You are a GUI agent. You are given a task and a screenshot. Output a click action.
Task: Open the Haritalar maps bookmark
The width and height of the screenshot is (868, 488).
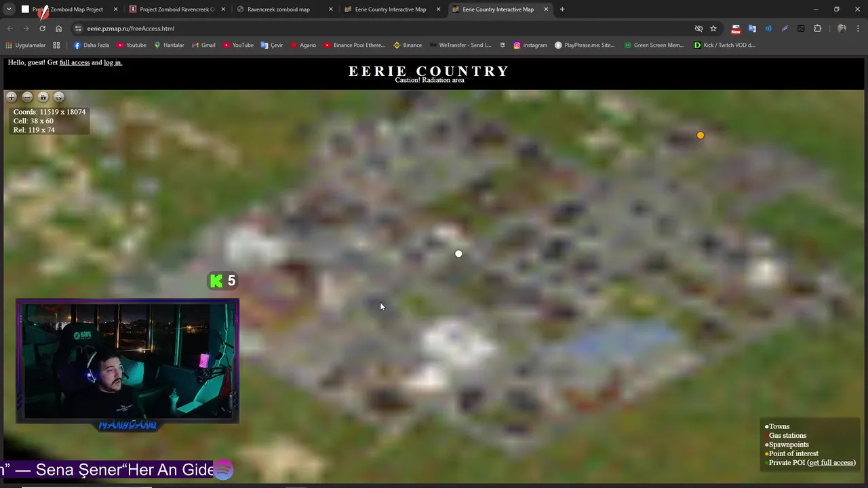[169, 45]
